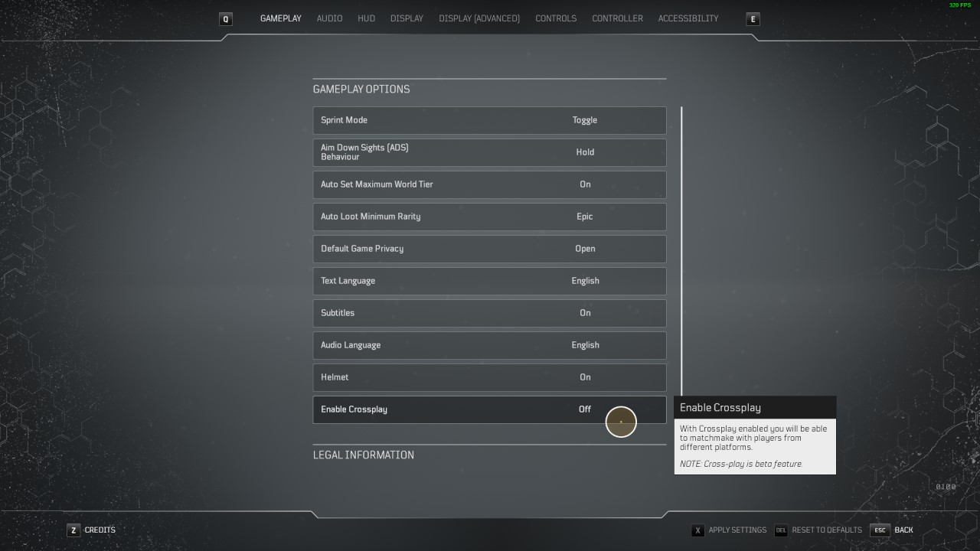This screenshot has height=551, width=980.
Task: Click the Apply Settings button
Action: pos(737,530)
